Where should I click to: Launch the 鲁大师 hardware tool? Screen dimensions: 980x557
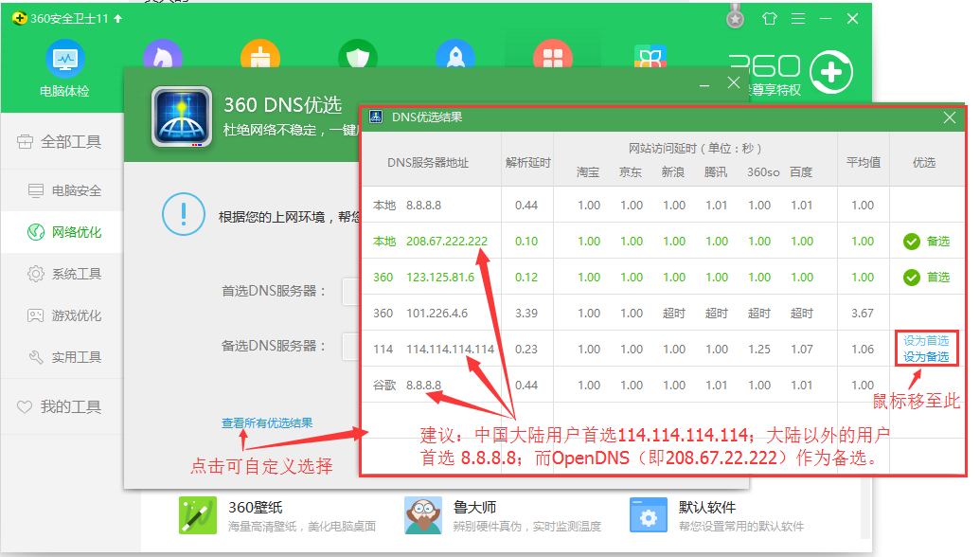coord(423,515)
